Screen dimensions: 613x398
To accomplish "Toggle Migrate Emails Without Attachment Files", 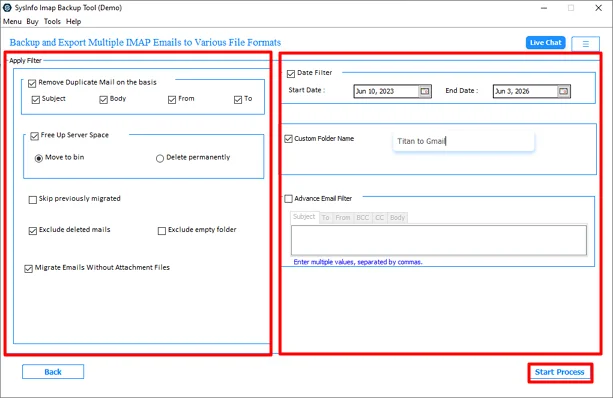I will (28, 269).
